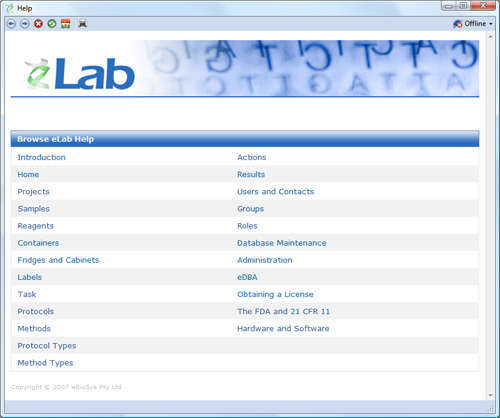
Task: Click the Help window title icon
Action: [10, 8]
